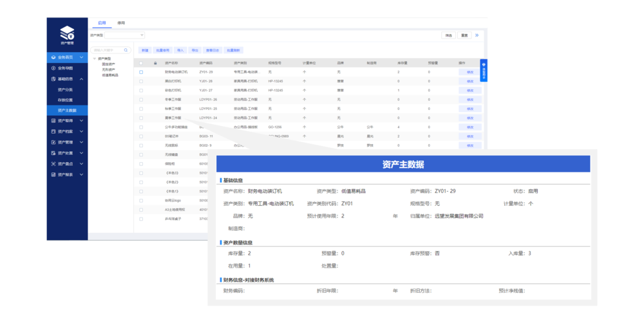Click 修改 for the 公牛多功能插座 row
The height and width of the screenshot is (321, 644).
pyautogui.click(x=470, y=127)
